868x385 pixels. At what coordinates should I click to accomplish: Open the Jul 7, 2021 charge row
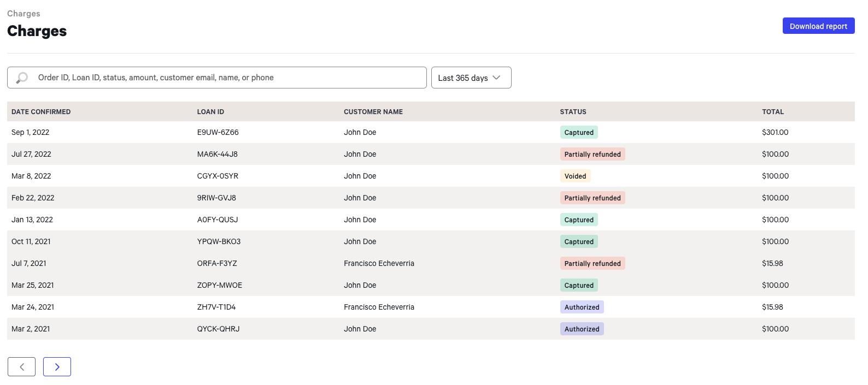(29, 263)
